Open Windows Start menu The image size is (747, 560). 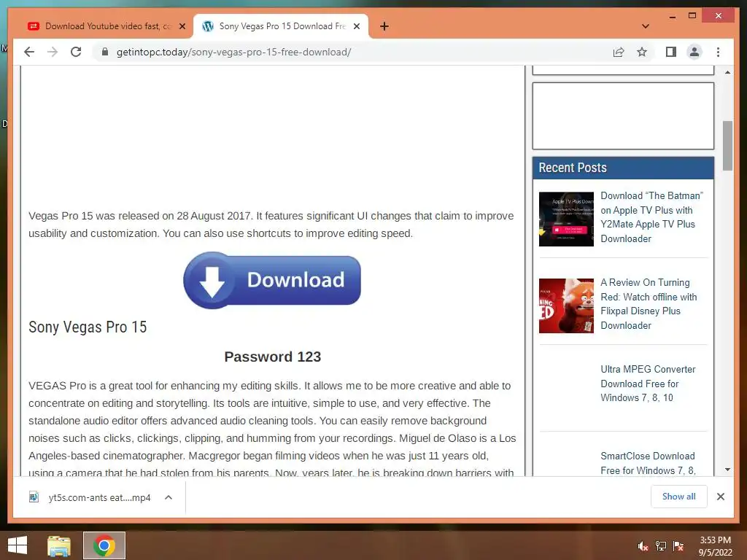pos(18,545)
